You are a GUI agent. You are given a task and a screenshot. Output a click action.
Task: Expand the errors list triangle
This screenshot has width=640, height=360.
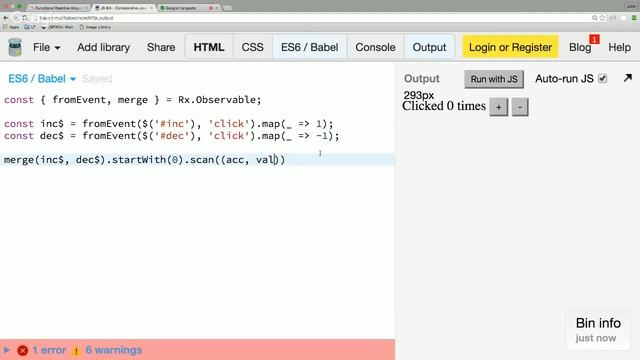pyautogui.click(x=7, y=350)
